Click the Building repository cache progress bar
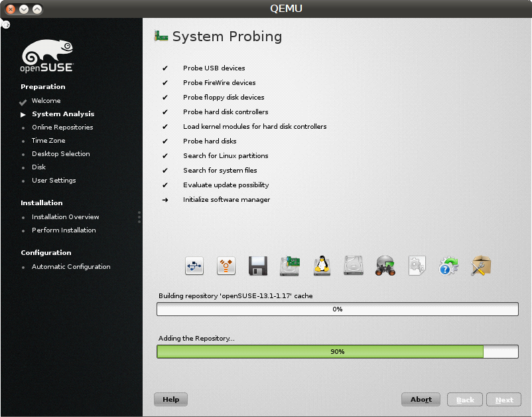 [x=337, y=309]
